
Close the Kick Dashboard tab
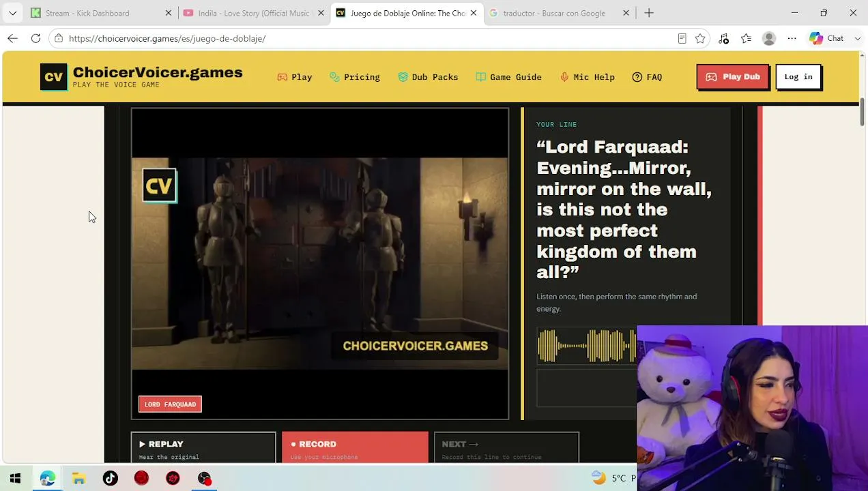(169, 13)
